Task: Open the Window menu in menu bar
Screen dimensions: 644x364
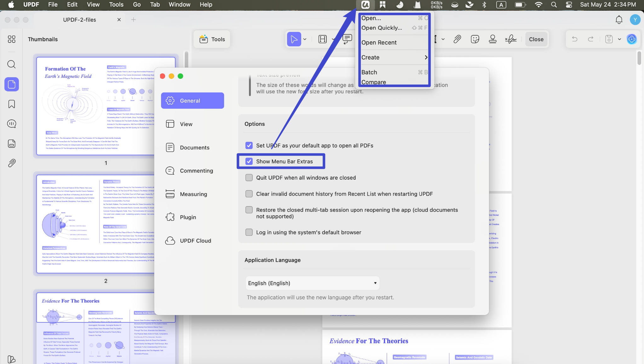Action: [180, 5]
